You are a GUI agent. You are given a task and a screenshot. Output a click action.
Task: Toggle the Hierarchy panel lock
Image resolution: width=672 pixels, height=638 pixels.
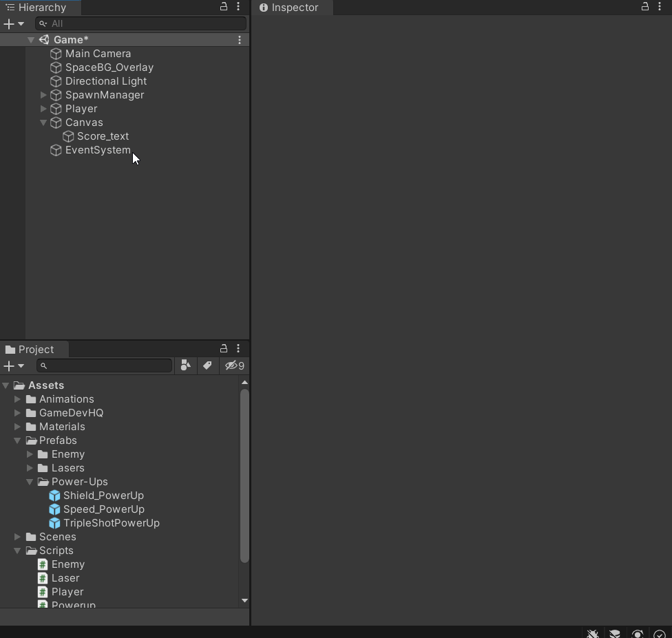point(223,7)
